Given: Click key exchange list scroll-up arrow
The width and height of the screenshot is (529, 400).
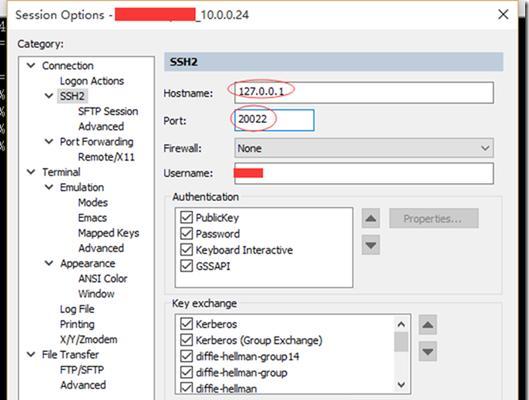Looking at the screenshot, I should click(401, 324).
